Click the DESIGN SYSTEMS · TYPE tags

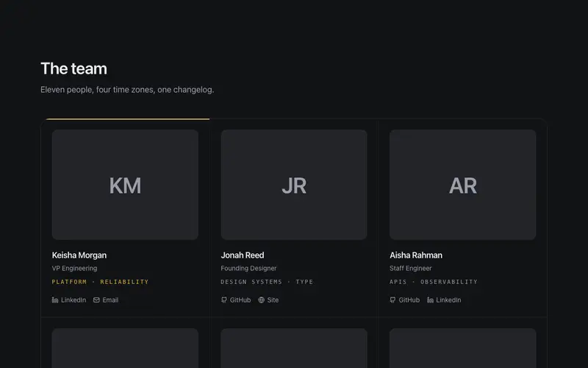click(x=267, y=282)
